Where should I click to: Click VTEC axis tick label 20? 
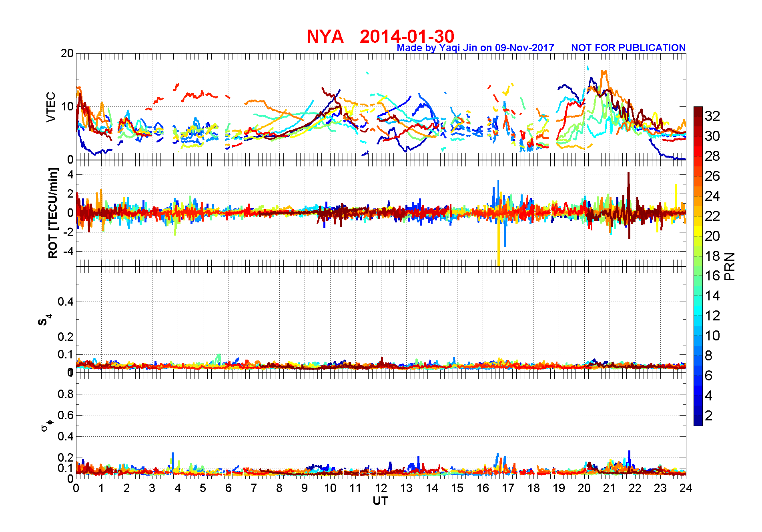pyautogui.click(x=67, y=53)
